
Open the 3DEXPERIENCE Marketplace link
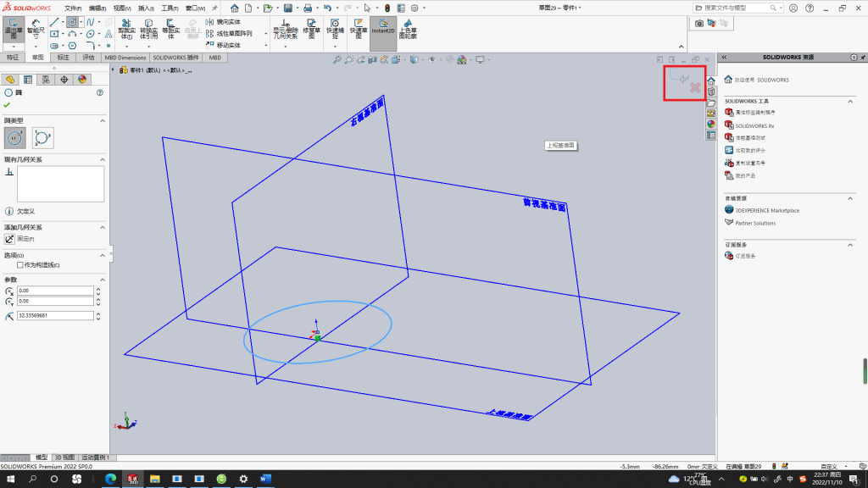pyautogui.click(x=766, y=211)
